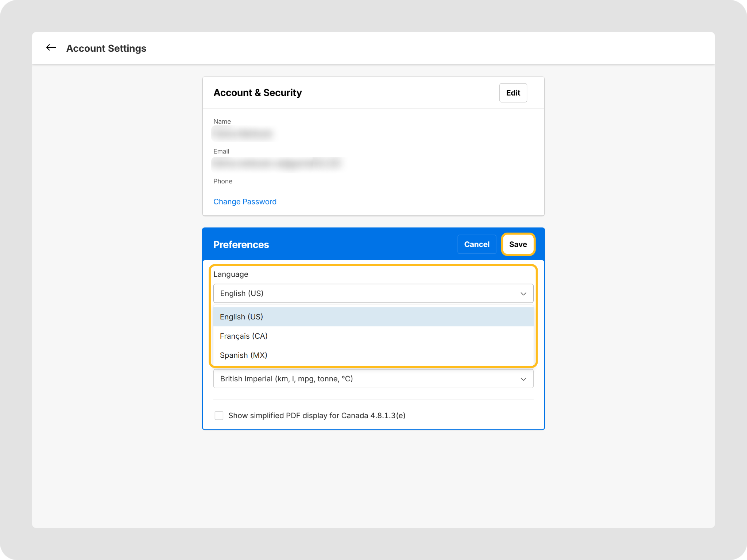Click the Account & Security heading
747x560 pixels.
pyautogui.click(x=258, y=93)
